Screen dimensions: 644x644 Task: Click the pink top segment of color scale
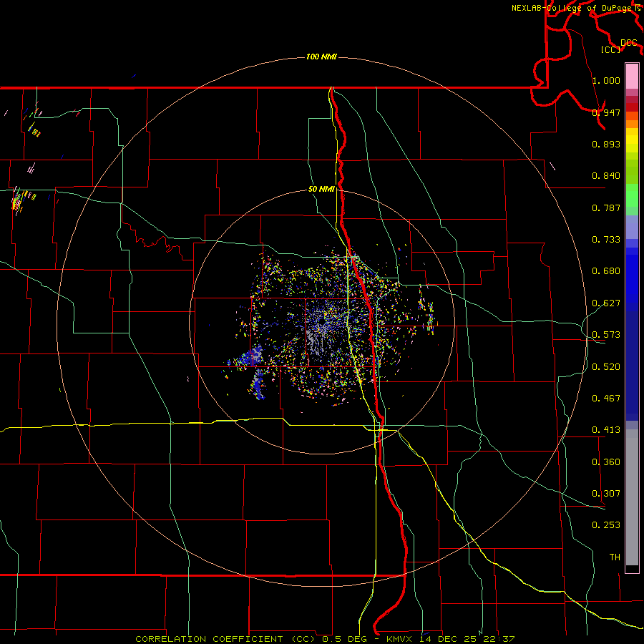point(632,76)
